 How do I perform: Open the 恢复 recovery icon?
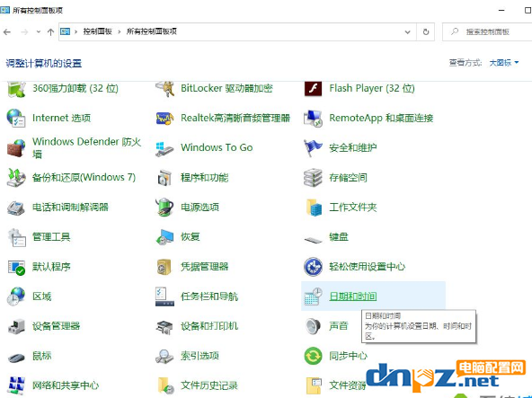point(164,237)
